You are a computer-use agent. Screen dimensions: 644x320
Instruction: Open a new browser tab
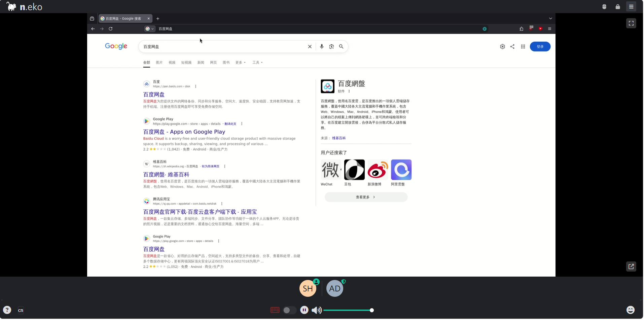158,19
